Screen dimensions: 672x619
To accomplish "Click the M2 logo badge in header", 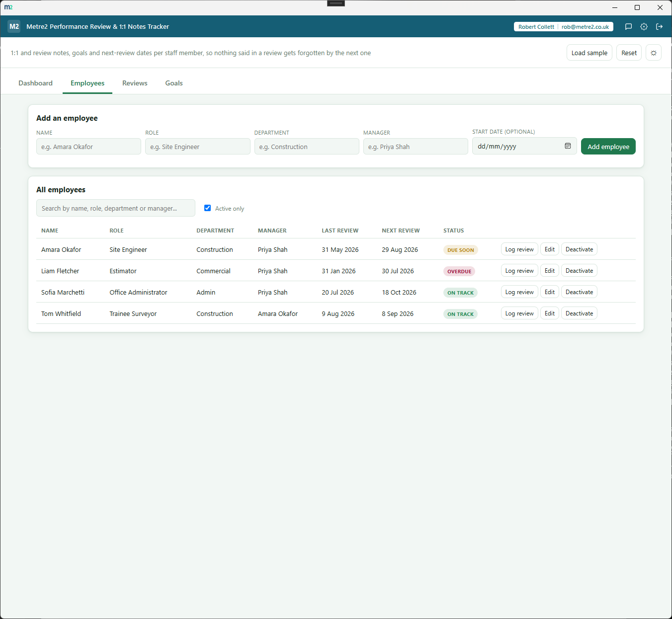I will click(x=14, y=26).
